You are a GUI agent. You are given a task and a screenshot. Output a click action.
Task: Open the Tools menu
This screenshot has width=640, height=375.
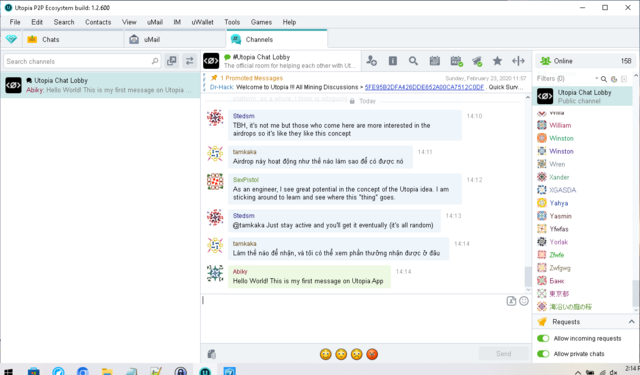click(x=232, y=22)
